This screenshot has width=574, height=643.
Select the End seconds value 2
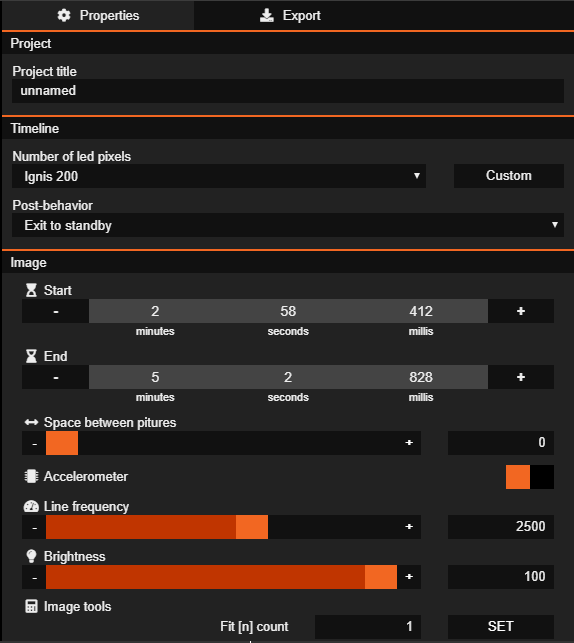tap(288, 377)
